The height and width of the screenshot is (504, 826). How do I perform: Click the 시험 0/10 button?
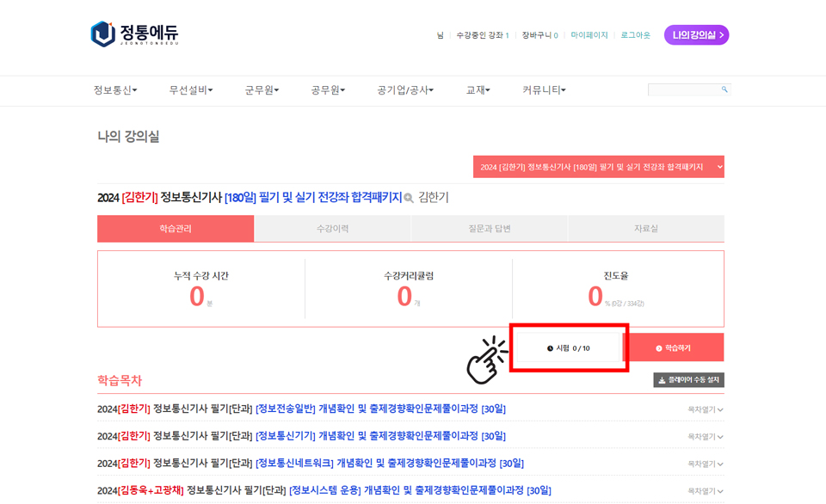coord(569,348)
